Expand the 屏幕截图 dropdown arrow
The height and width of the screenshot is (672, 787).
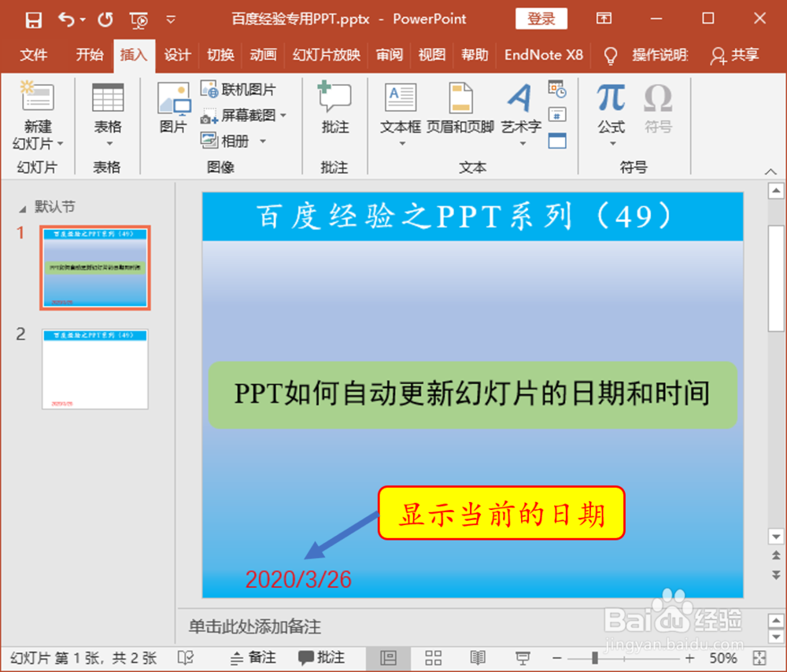click(283, 116)
